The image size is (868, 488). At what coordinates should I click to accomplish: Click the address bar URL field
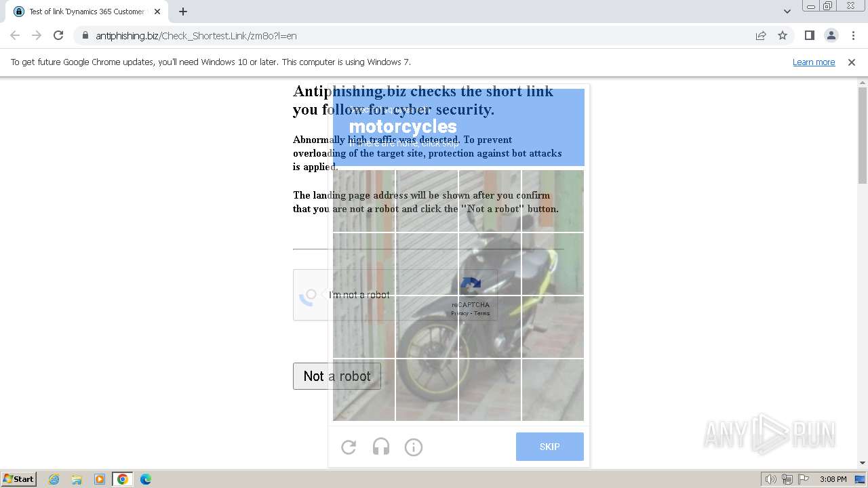pyautogui.click(x=414, y=35)
